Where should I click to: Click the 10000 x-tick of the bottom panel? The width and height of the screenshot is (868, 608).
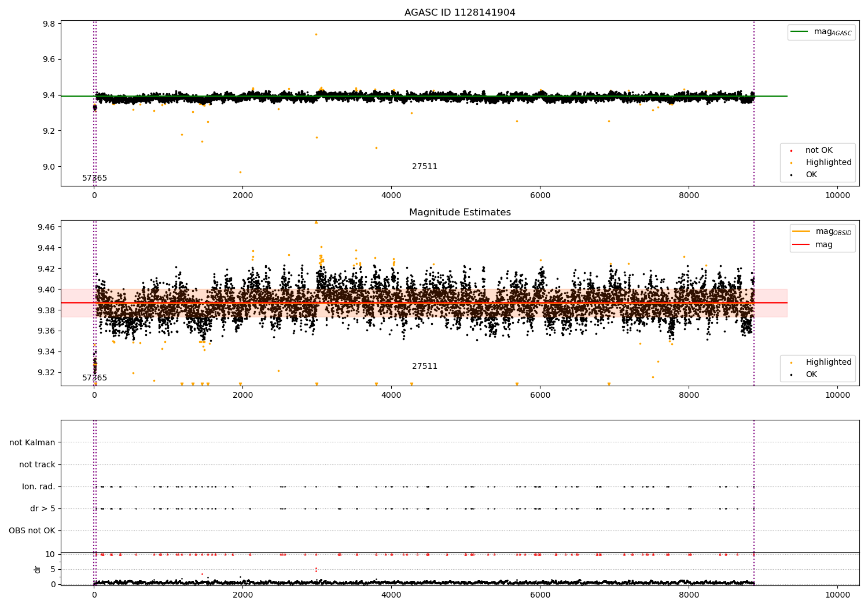coord(837,594)
